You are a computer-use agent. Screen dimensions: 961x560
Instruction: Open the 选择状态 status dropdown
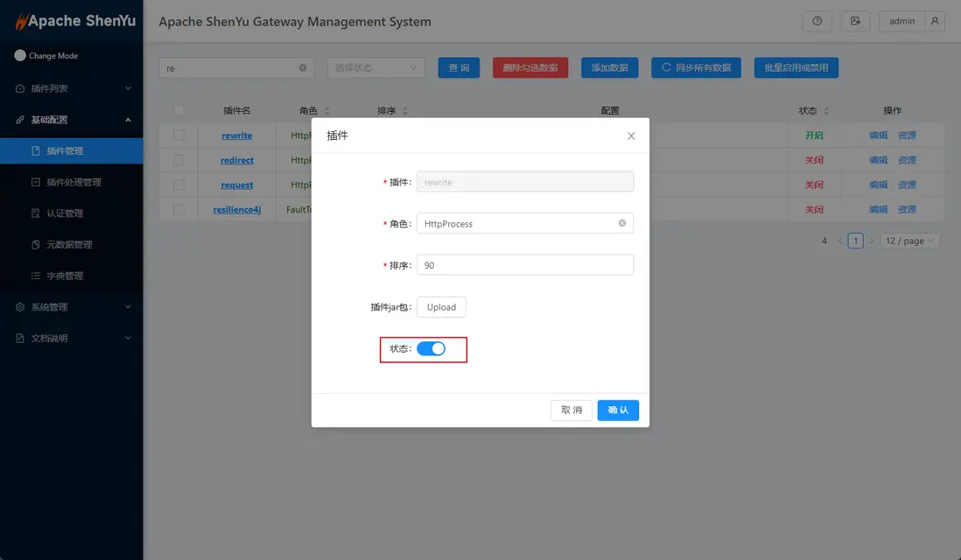point(375,67)
